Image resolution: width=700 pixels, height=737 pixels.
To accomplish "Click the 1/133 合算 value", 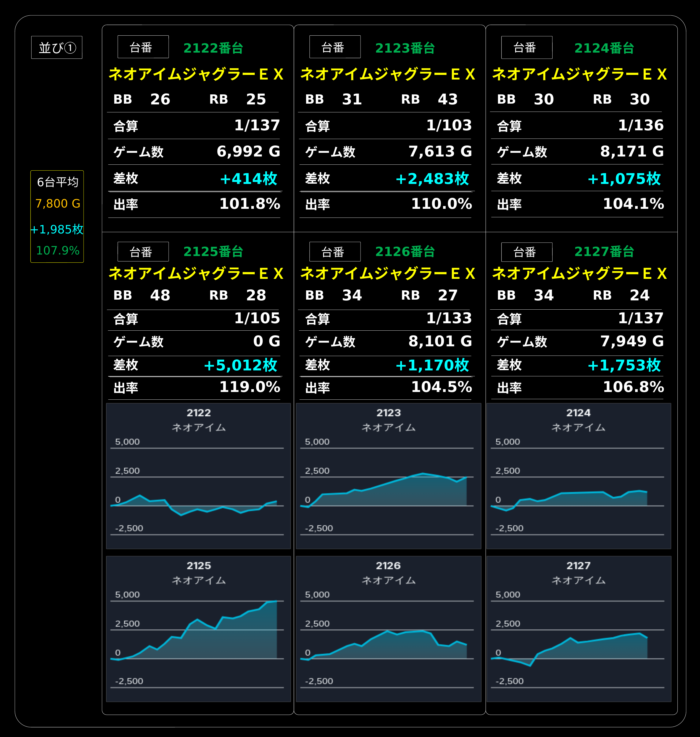I will pyautogui.click(x=449, y=318).
